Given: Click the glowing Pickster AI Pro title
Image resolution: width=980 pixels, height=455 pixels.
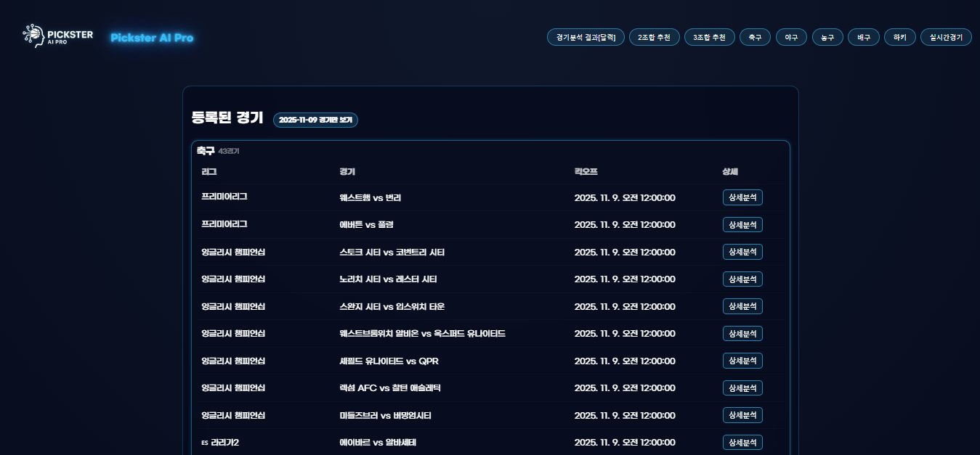Looking at the screenshot, I should (152, 38).
